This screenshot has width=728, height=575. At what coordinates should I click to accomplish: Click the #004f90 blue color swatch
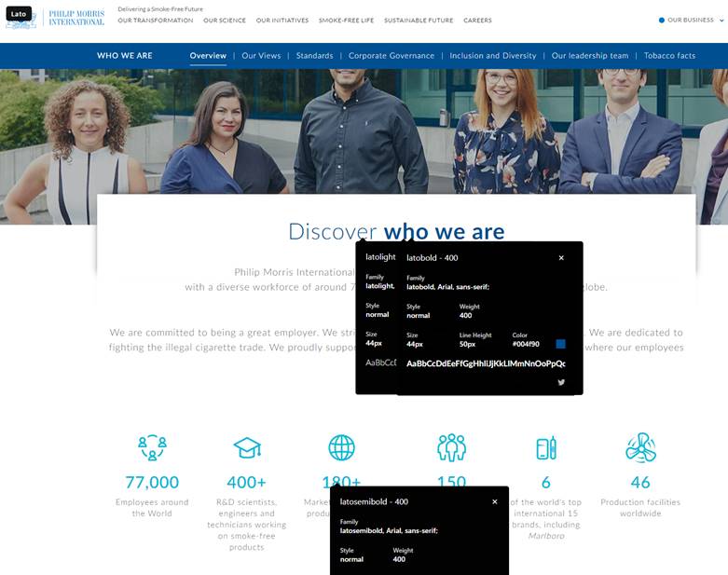pyautogui.click(x=561, y=344)
